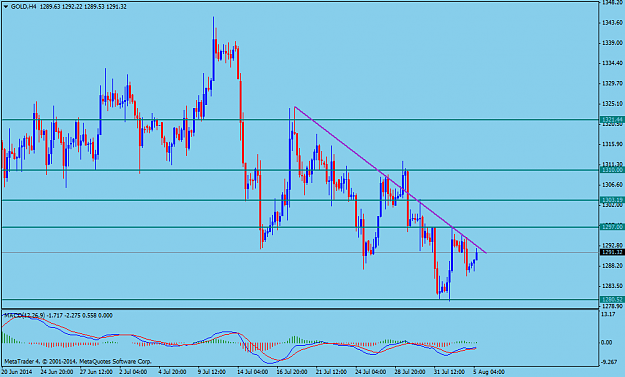Click the 21 Jul 12:00 time axis label
Screen dimensions: 625x377
[x=332, y=372]
